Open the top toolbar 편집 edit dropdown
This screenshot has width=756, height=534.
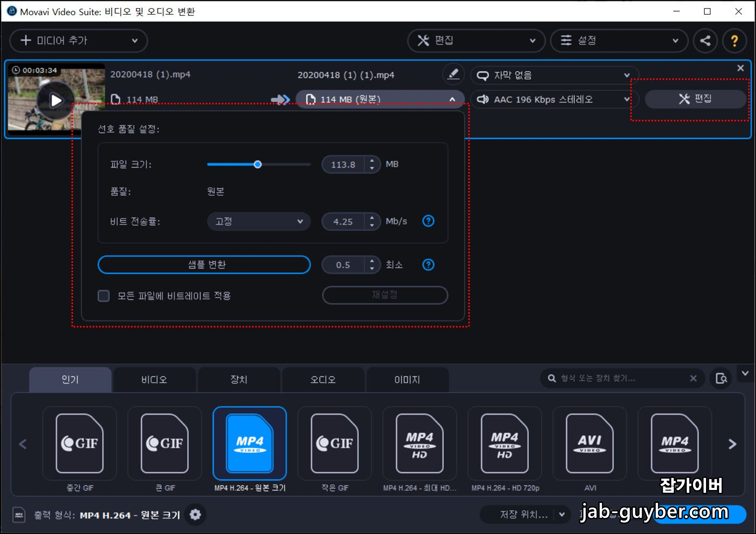476,41
